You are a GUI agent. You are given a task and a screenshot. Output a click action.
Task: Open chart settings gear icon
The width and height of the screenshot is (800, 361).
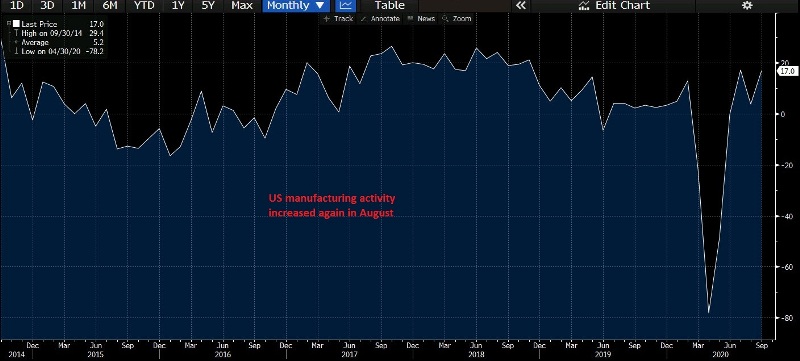[x=747, y=6]
